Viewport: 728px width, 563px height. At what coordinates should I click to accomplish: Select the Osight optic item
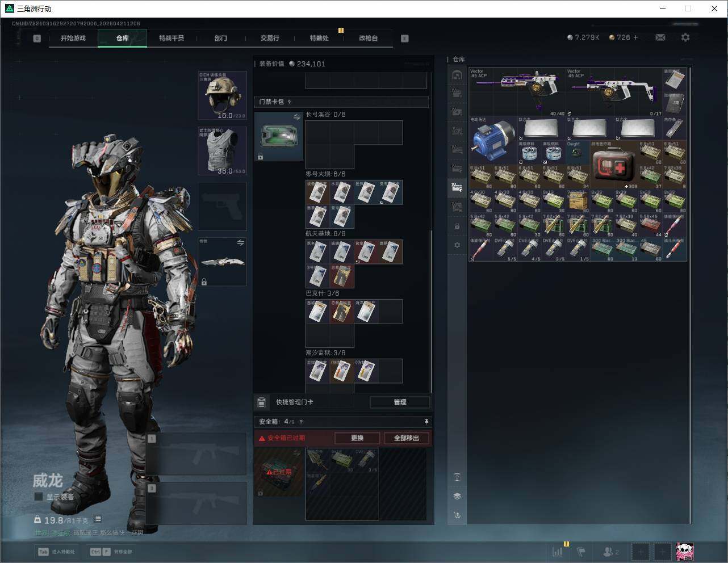pyautogui.click(x=578, y=152)
